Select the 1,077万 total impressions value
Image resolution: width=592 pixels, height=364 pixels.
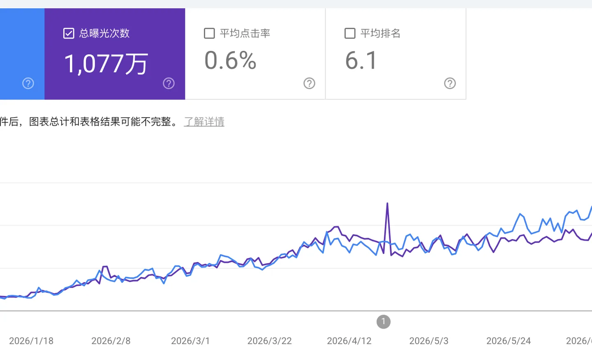(x=106, y=64)
